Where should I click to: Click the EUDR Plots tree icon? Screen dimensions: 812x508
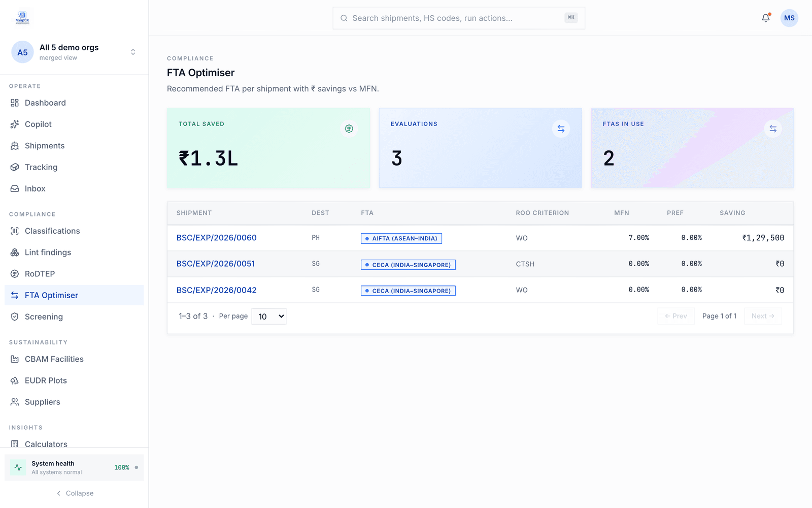[15, 380]
